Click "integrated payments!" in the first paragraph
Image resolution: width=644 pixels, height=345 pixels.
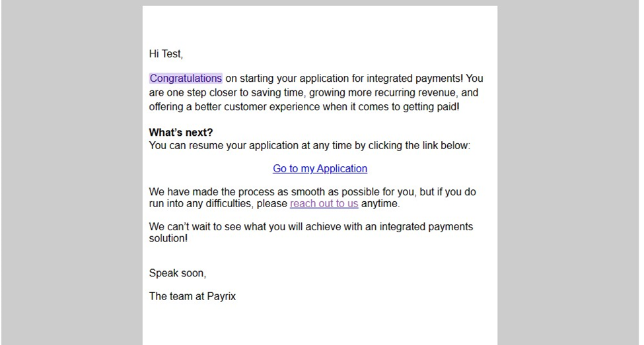[415, 78]
